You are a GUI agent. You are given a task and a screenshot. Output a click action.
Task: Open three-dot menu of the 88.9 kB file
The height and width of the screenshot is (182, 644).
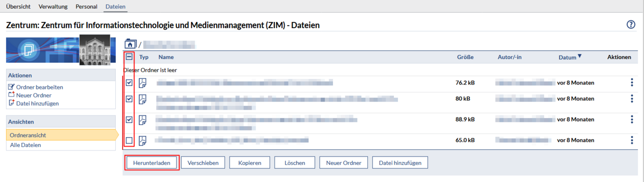[632, 119]
